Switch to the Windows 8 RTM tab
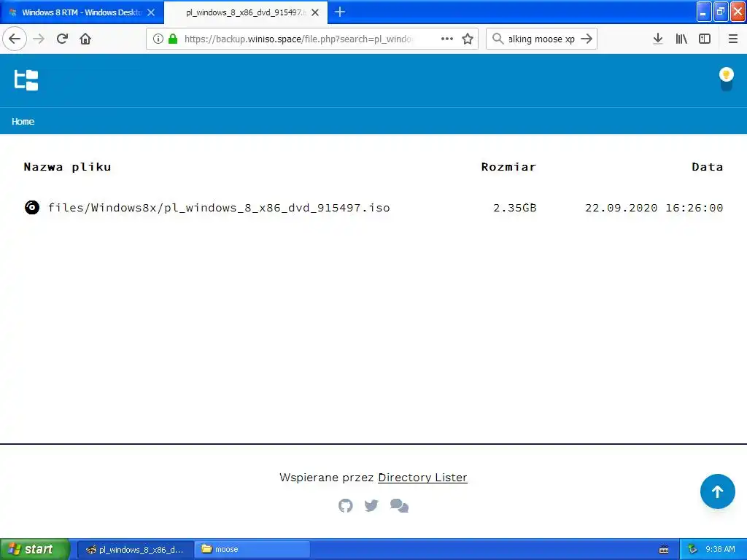Screen dimensions: 747x560 pyautogui.click(x=82, y=12)
